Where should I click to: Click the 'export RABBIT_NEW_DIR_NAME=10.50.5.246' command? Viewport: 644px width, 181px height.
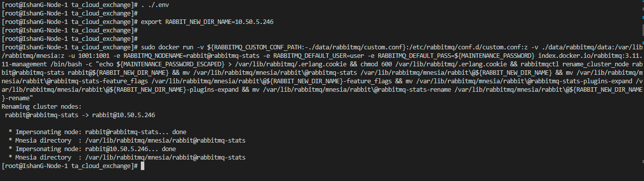tap(207, 22)
